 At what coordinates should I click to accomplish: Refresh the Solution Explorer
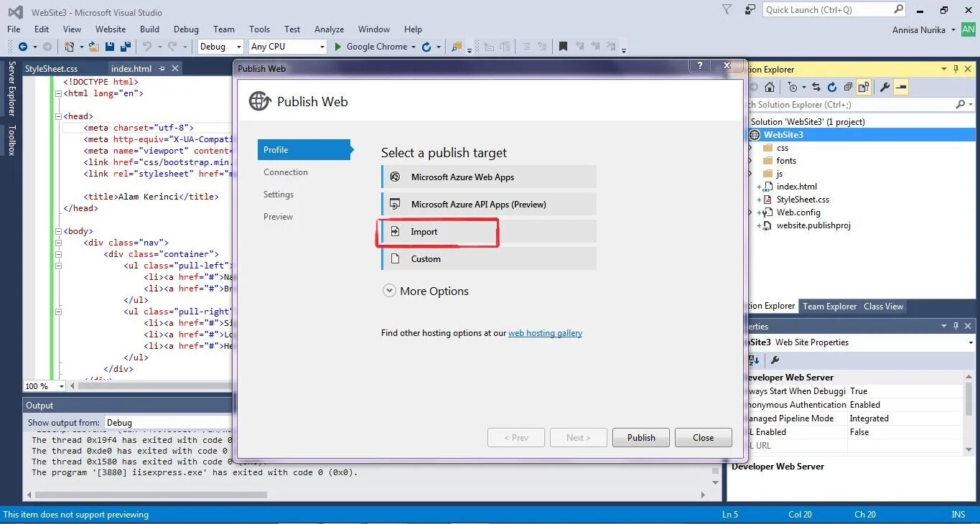[x=832, y=87]
